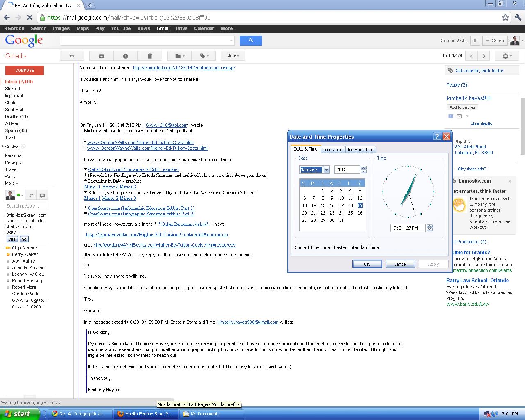This screenshot has width=525, height=420.
Task: Switch to the Internet Time tab
Action: tap(361, 150)
